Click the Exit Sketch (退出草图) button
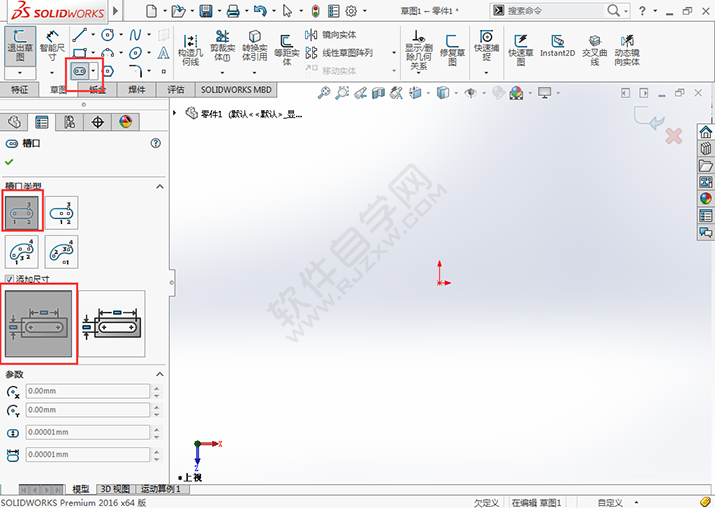Screen dimensions: 715x508 pos(20,46)
